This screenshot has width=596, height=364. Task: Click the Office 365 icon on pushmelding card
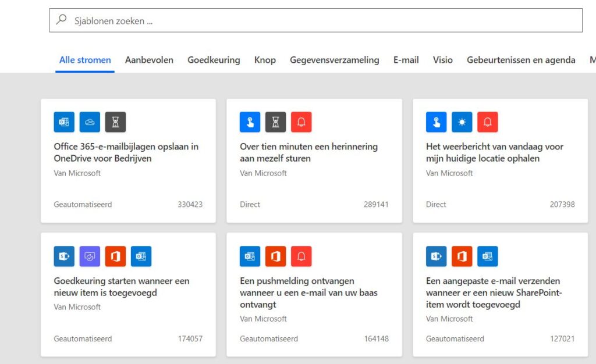[276, 256]
